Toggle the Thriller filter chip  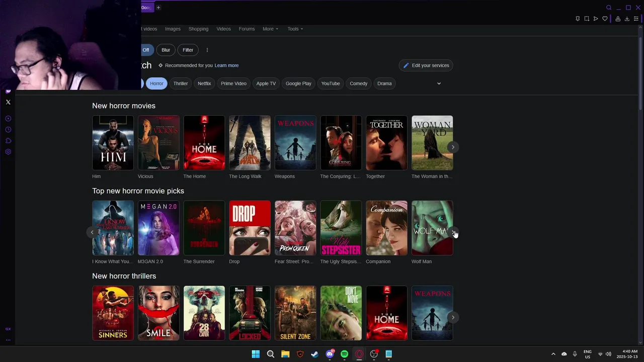[x=181, y=83]
